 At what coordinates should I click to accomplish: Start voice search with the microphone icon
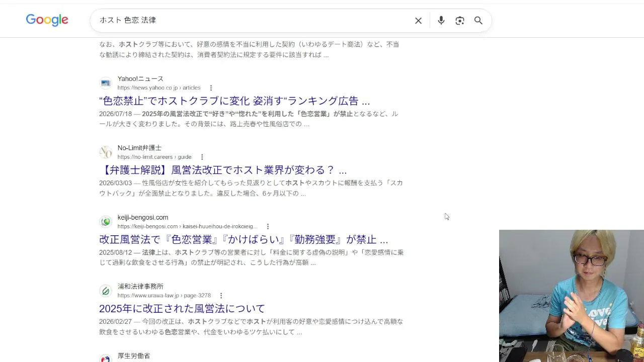point(441,21)
